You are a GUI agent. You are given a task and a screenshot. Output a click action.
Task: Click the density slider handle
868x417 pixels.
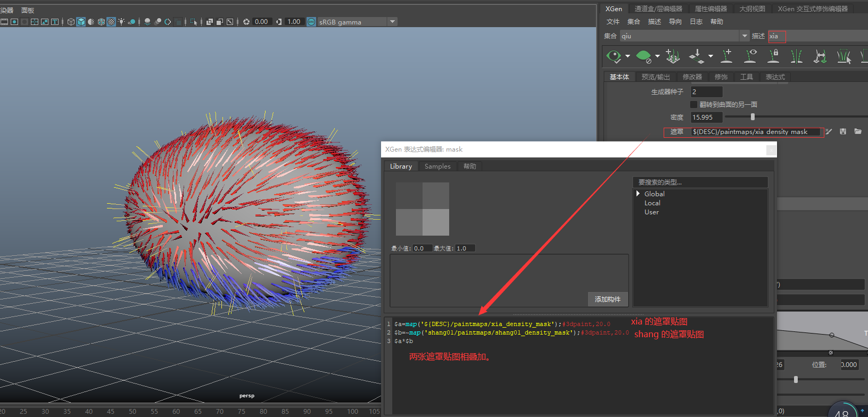(753, 117)
